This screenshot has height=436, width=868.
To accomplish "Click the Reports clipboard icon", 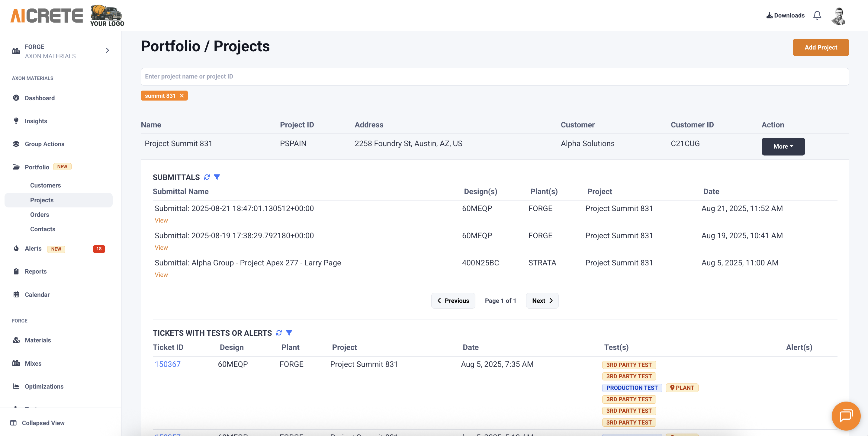I will tap(16, 271).
